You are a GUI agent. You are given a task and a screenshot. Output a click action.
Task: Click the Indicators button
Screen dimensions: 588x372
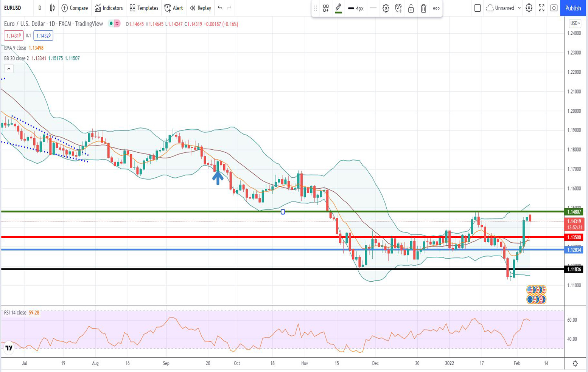click(109, 8)
